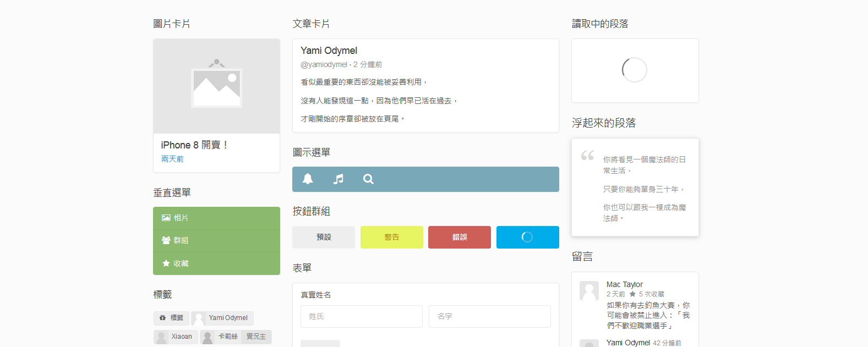Click the blue loading button
The width and height of the screenshot is (868, 347).
pos(527,237)
